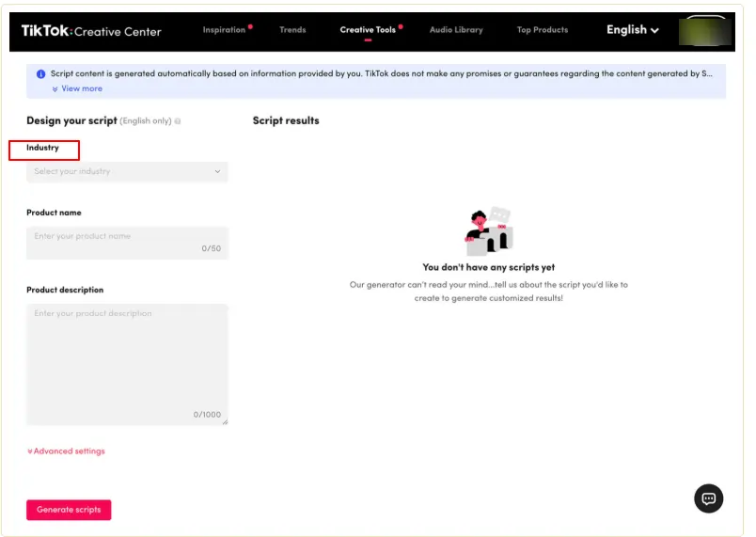
Task: Open the Top Products page
Action: click(x=543, y=30)
